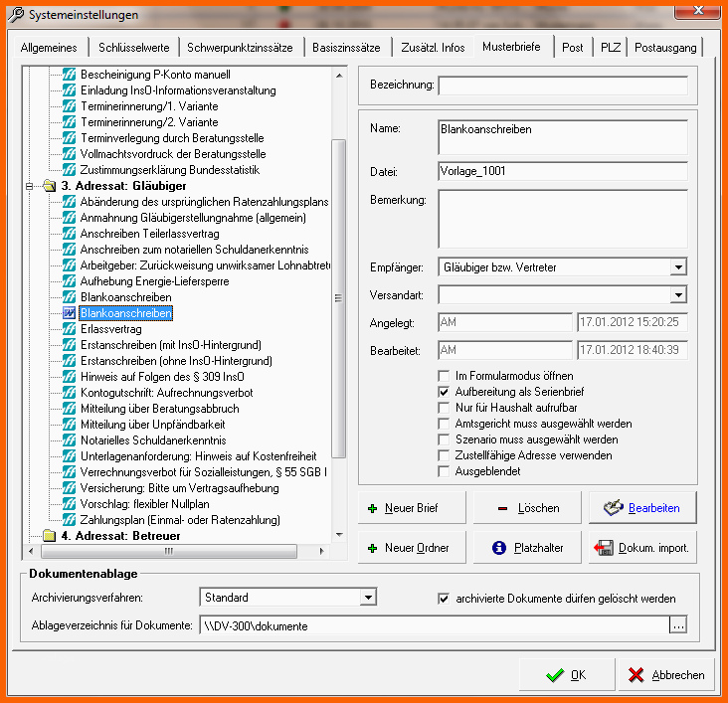Select Erstanschreiben (mit InsO-Hintergrund) entry

pyautogui.click(x=171, y=345)
